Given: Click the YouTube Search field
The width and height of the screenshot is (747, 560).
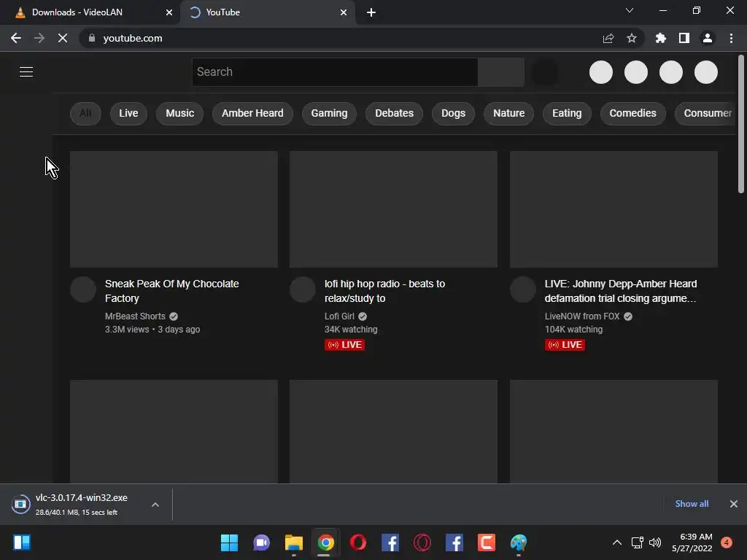Looking at the screenshot, I should 335,72.
